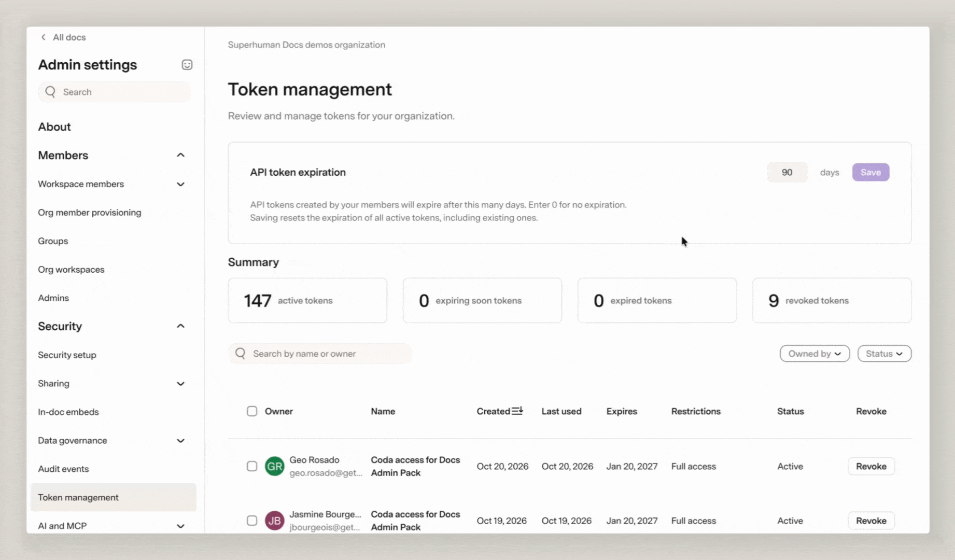The image size is (955, 560).
Task: Focus the Search by name or owner field
Action: pyautogui.click(x=320, y=354)
